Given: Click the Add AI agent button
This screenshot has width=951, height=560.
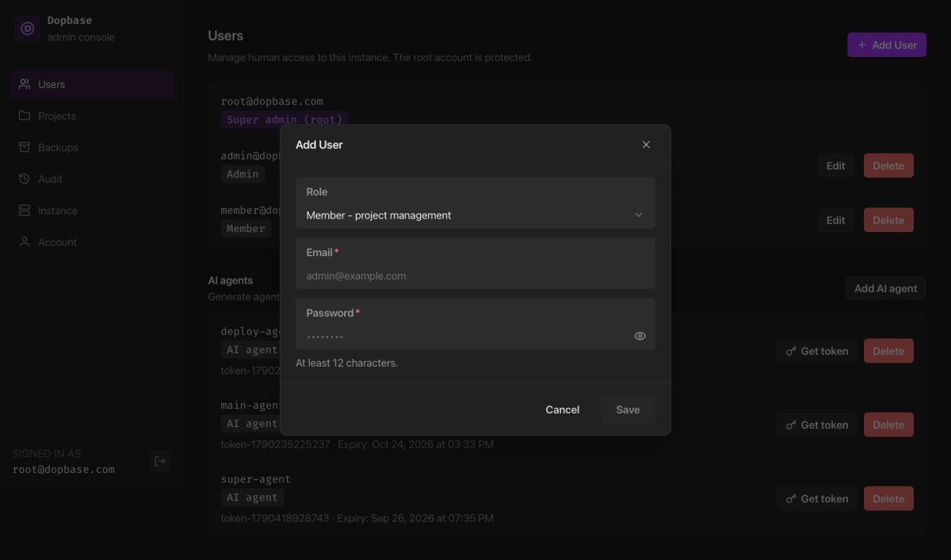Looking at the screenshot, I should point(885,288).
